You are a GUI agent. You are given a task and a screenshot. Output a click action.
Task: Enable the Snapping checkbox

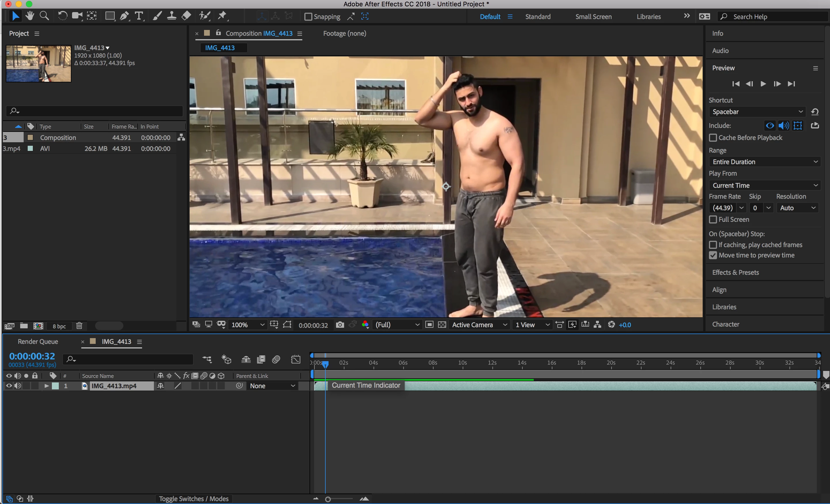click(x=308, y=16)
